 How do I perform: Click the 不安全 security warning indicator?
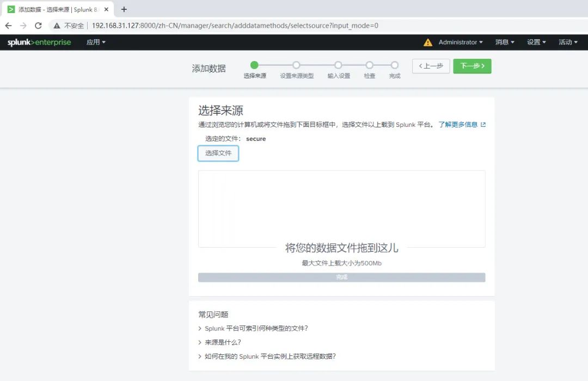[69, 26]
